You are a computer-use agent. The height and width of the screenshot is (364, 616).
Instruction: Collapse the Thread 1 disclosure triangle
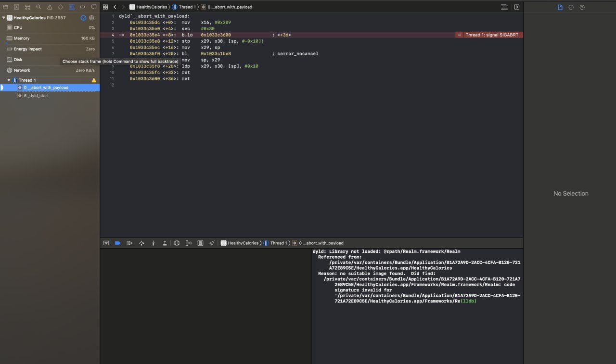coord(9,80)
